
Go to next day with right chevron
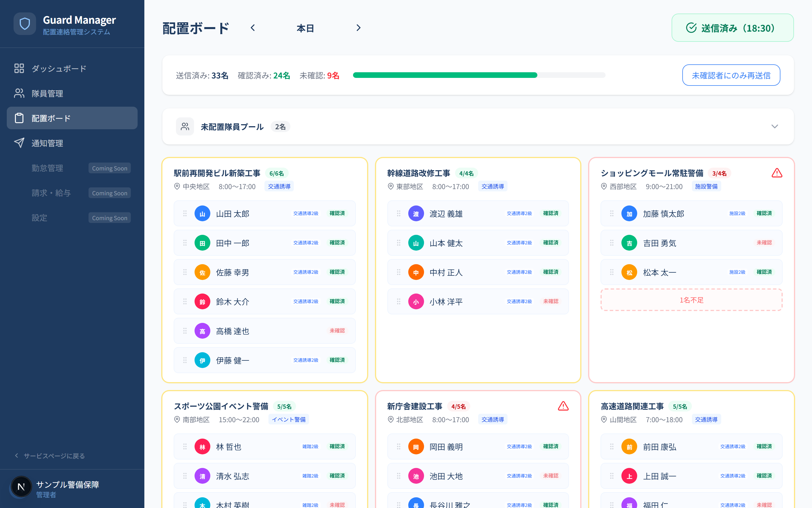click(x=358, y=28)
